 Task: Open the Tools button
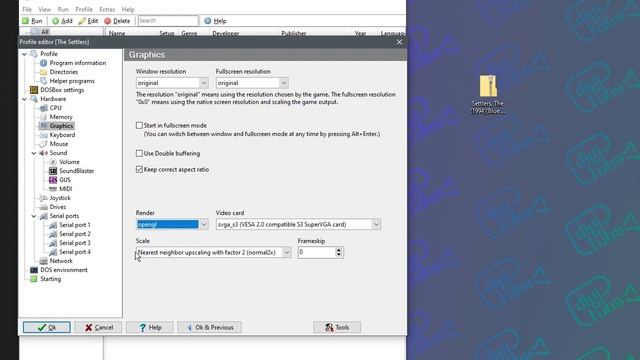pyautogui.click(x=337, y=327)
